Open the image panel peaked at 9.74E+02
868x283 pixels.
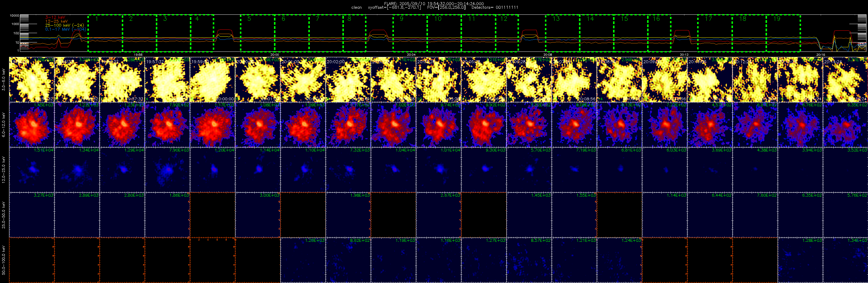click(x=439, y=125)
